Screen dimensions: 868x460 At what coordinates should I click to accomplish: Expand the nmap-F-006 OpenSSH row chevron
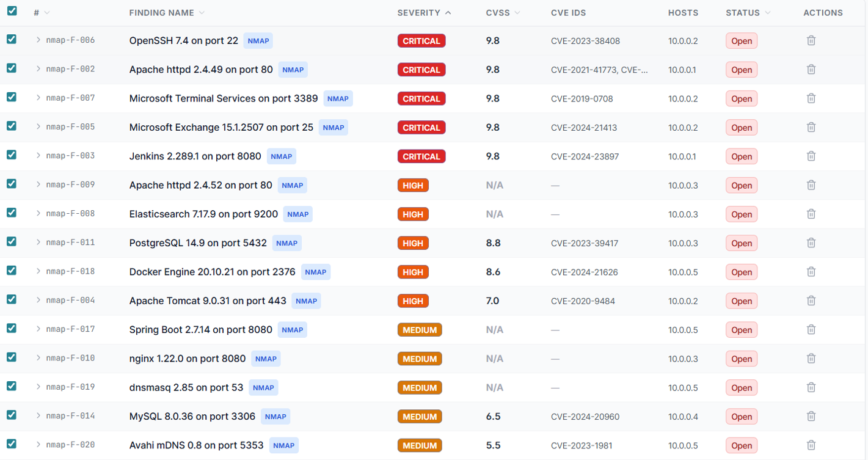coord(38,40)
